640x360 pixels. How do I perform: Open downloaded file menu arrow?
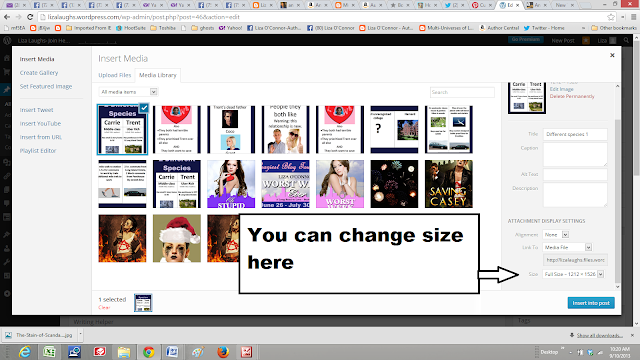(80, 334)
